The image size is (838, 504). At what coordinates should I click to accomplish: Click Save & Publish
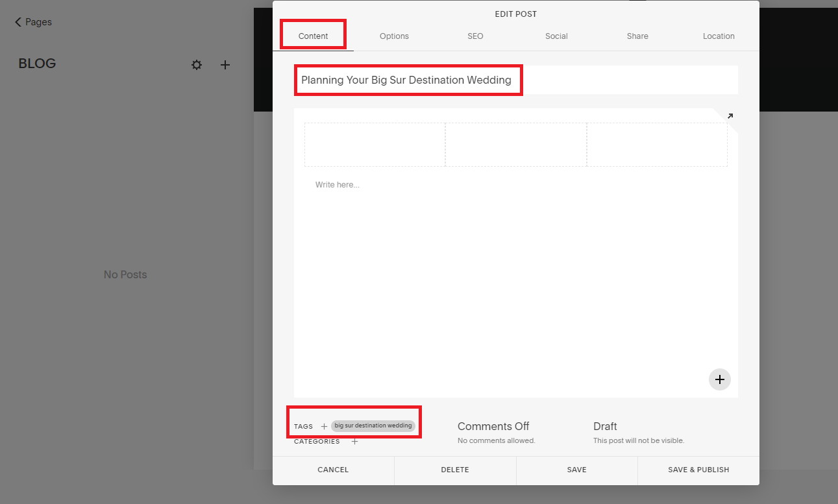point(698,469)
